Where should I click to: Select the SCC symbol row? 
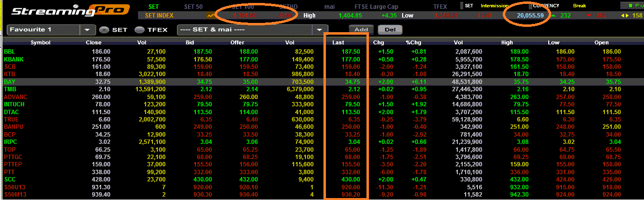(x=322, y=180)
